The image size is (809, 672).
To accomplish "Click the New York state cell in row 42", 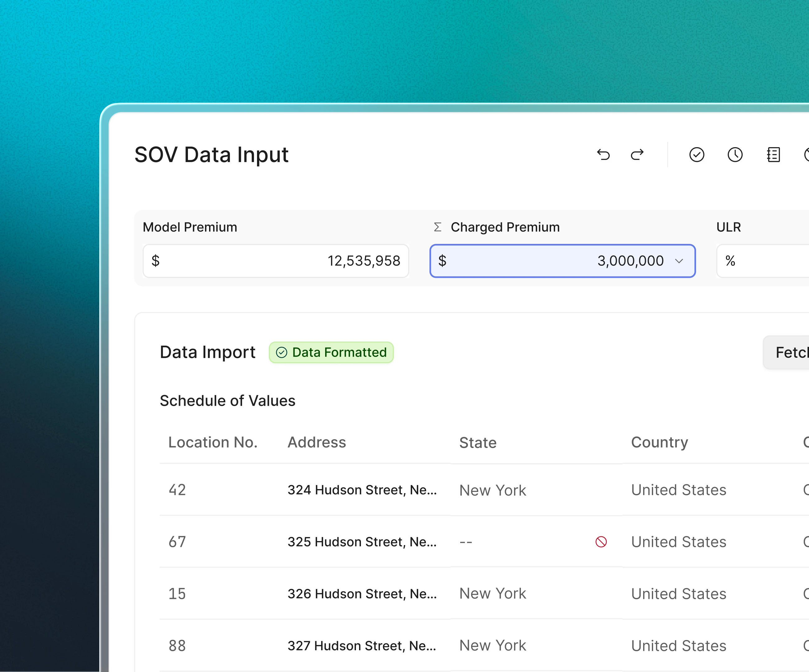I will [x=493, y=490].
